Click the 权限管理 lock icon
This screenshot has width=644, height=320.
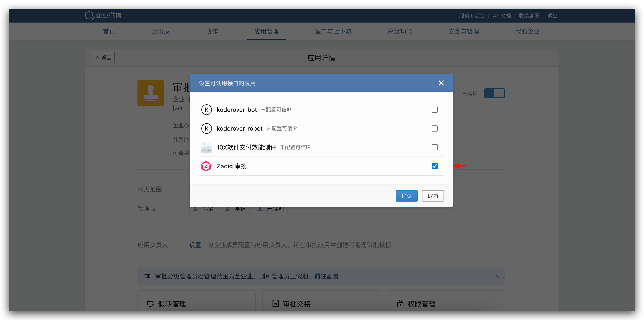pyautogui.click(x=400, y=304)
